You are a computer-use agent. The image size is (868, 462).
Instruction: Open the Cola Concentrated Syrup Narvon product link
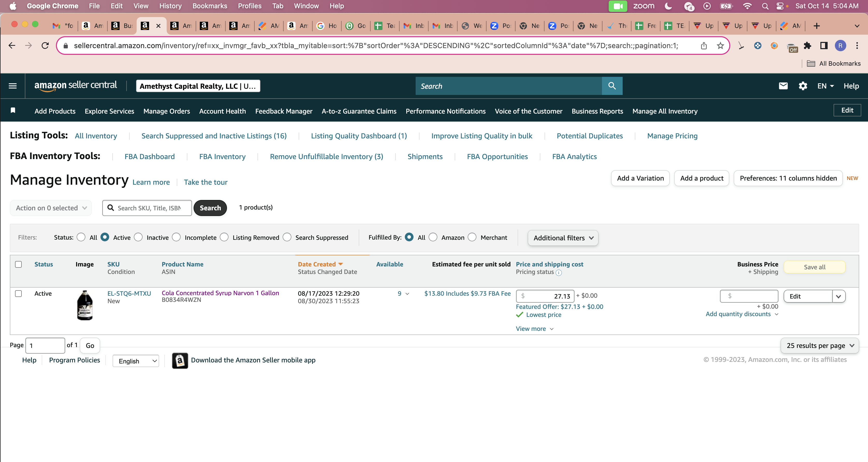pyautogui.click(x=220, y=293)
